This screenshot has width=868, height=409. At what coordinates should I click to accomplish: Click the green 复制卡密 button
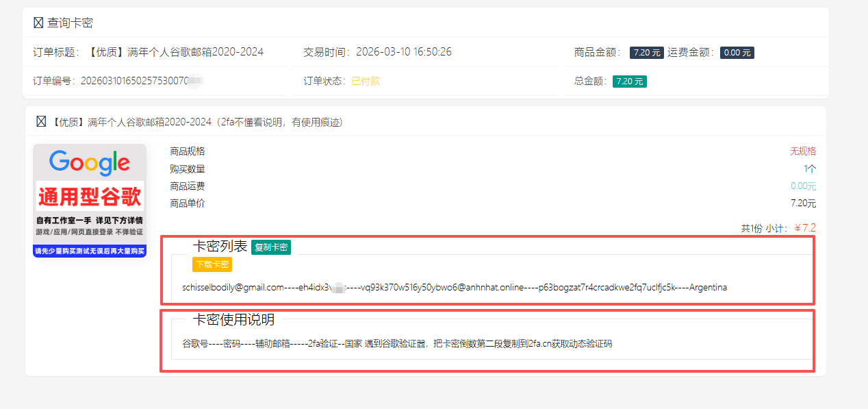[x=271, y=247]
